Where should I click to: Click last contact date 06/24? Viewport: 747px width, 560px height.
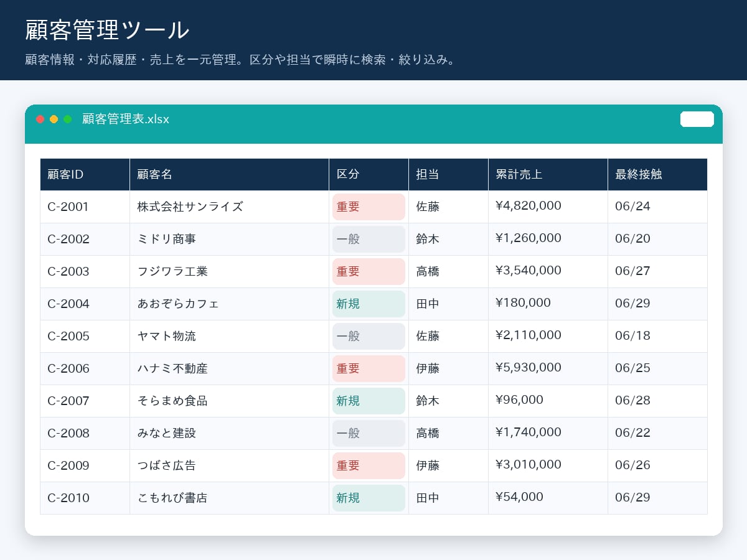pyautogui.click(x=632, y=207)
